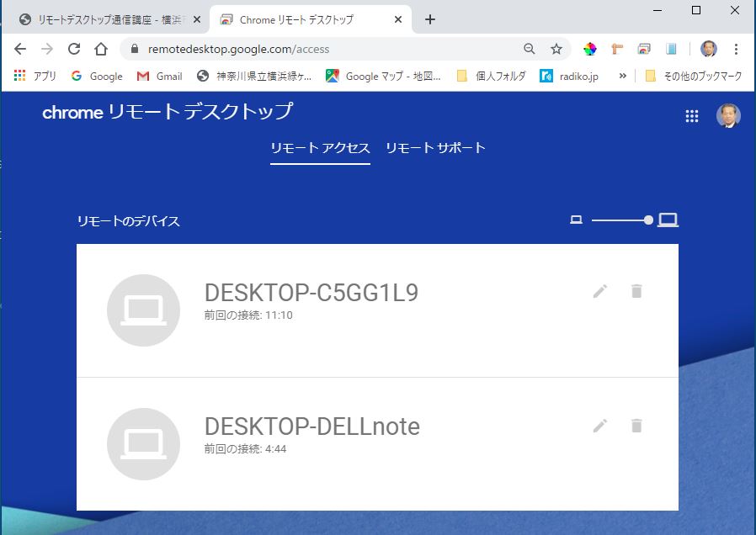Click the DESKTOP-C5GG1L9 device name
The image size is (756, 535).
pyautogui.click(x=311, y=292)
